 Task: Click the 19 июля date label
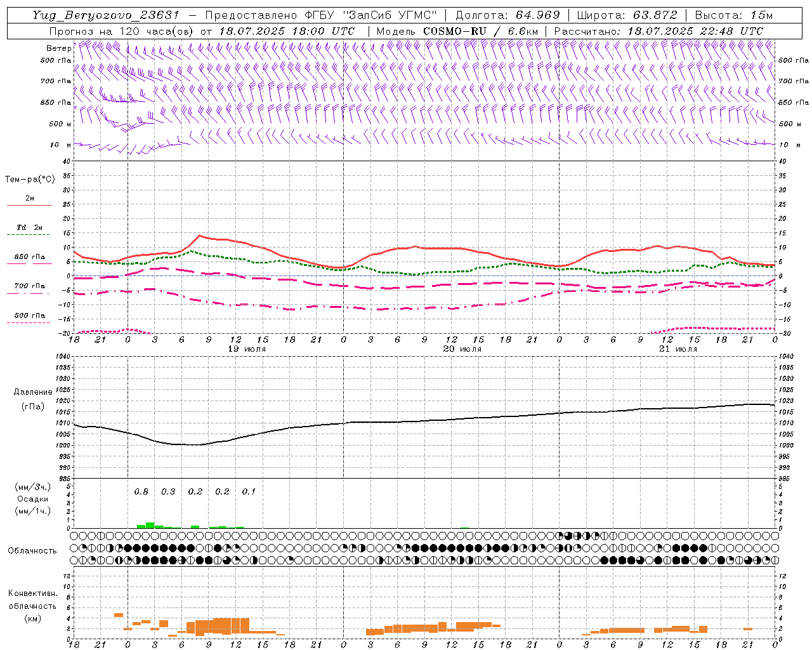pos(247,349)
